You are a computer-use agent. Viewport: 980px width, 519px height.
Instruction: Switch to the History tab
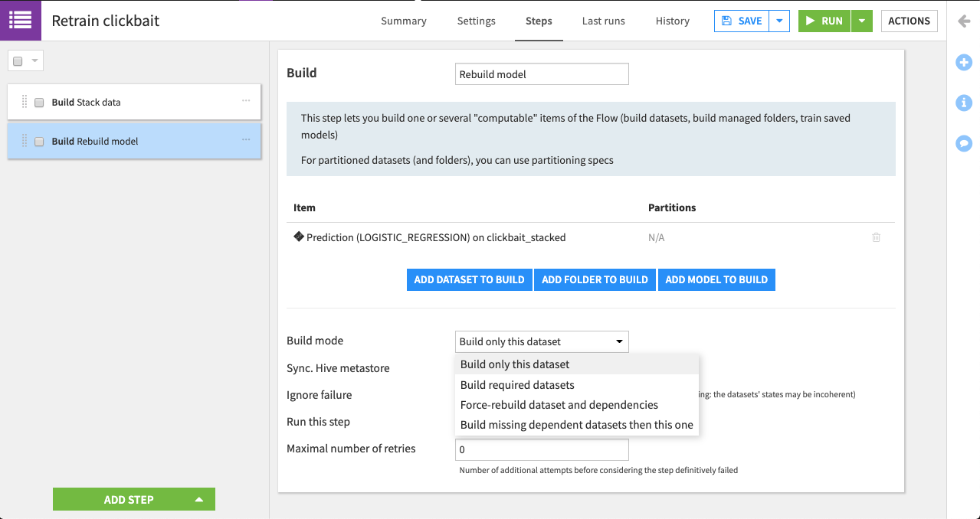pos(673,21)
